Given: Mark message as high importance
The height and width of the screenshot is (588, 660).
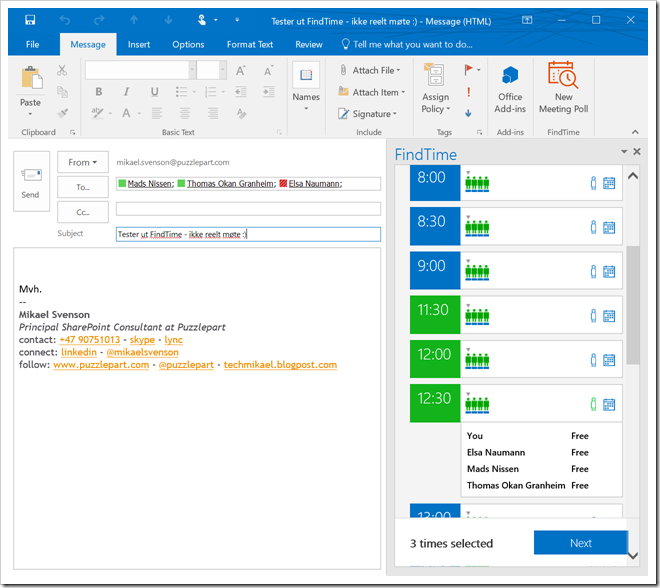Looking at the screenshot, I should pyautogui.click(x=468, y=92).
